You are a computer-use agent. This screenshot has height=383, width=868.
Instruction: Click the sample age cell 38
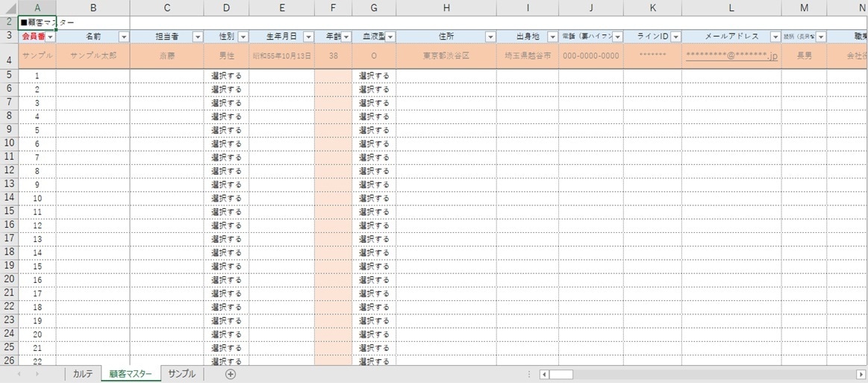point(333,56)
